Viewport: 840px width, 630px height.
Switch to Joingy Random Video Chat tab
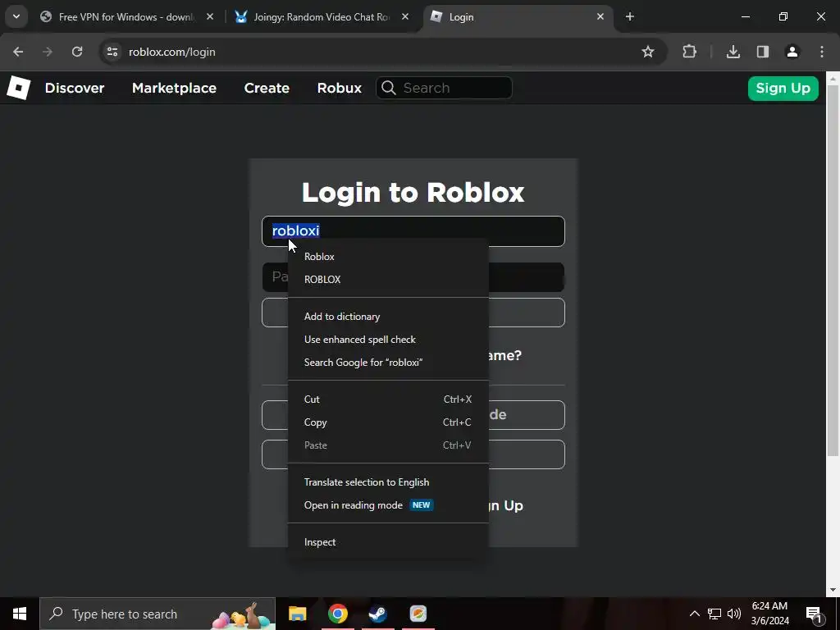click(322, 16)
